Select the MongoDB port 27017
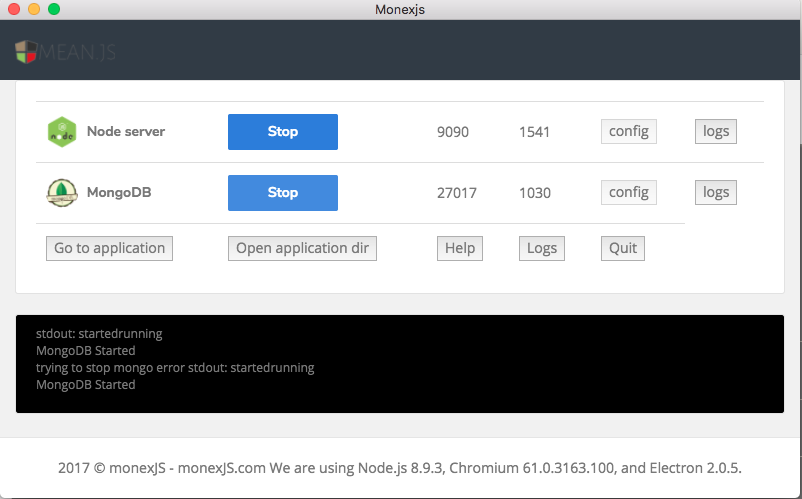The width and height of the screenshot is (802, 499). coord(457,193)
